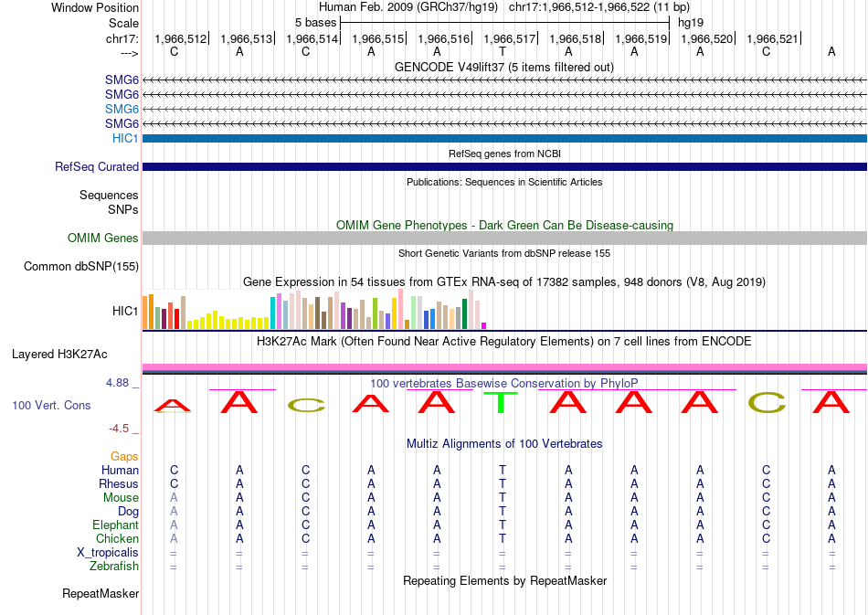Click the HIC1 gene label in GENCODE track
The height and width of the screenshot is (615, 868).
[125, 138]
